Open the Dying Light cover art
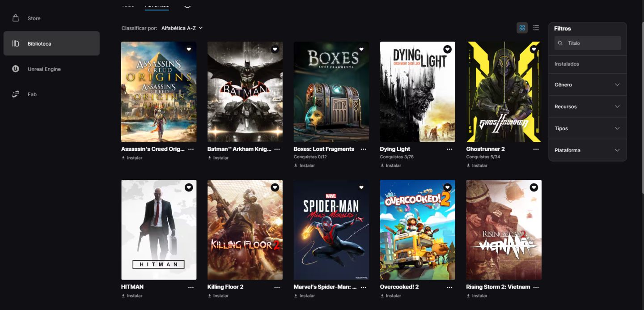Image resolution: width=644 pixels, height=310 pixels. tap(418, 92)
